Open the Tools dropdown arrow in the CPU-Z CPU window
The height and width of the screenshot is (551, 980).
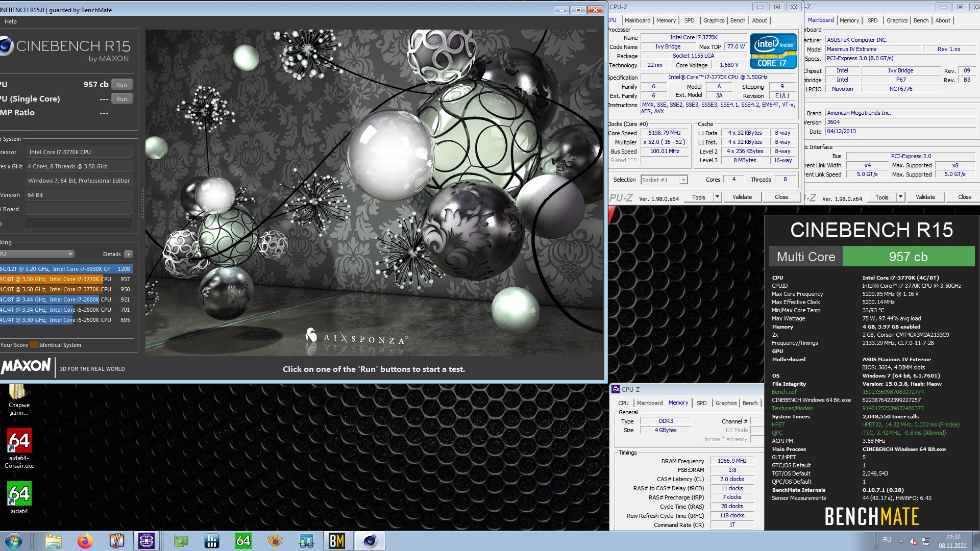[x=717, y=197]
